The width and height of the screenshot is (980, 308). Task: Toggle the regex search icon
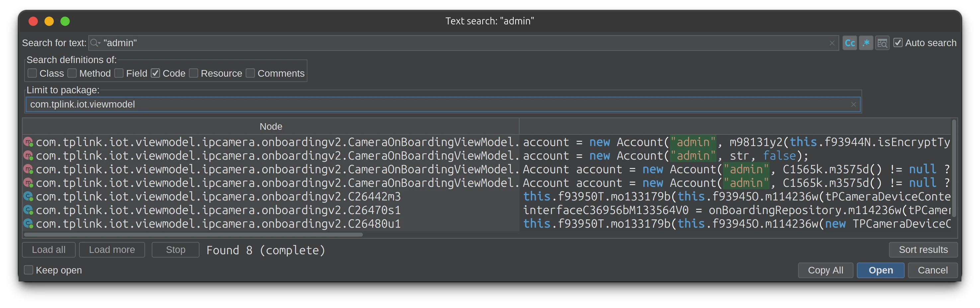click(866, 43)
